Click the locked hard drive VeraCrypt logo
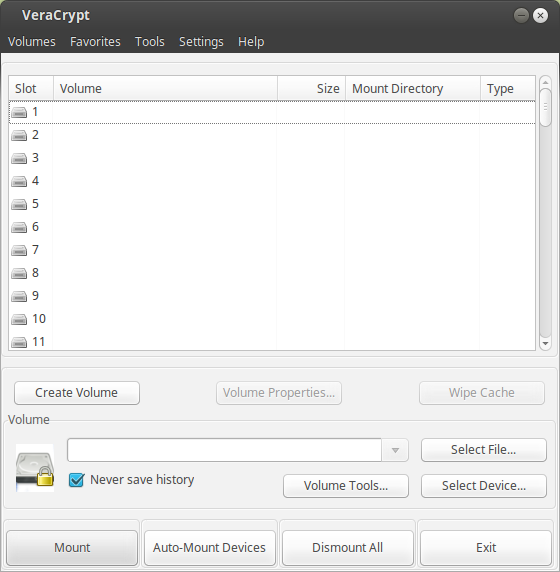 click(35, 468)
